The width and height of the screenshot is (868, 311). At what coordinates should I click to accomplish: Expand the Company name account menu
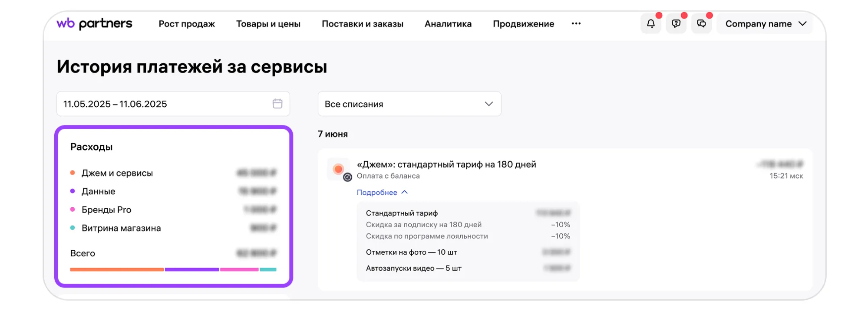766,24
